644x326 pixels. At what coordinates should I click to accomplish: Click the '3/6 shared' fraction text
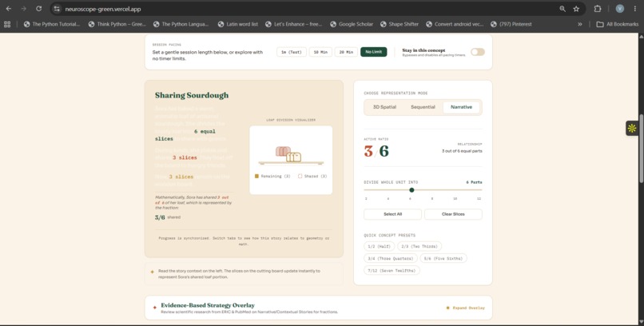pos(168,217)
